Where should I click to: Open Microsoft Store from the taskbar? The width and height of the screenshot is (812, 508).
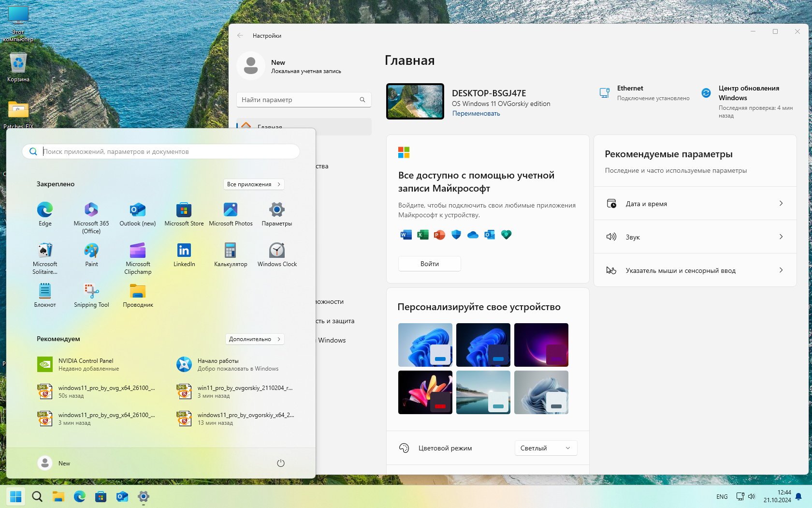coord(101,496)
